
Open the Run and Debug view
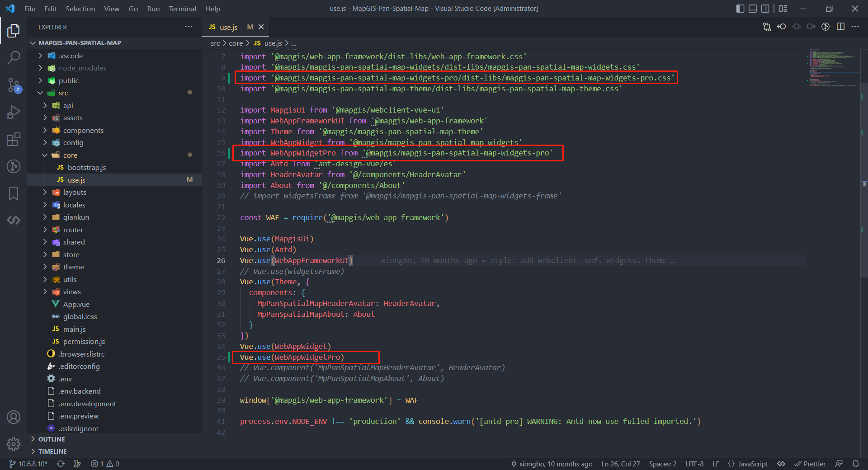(14, 112)
